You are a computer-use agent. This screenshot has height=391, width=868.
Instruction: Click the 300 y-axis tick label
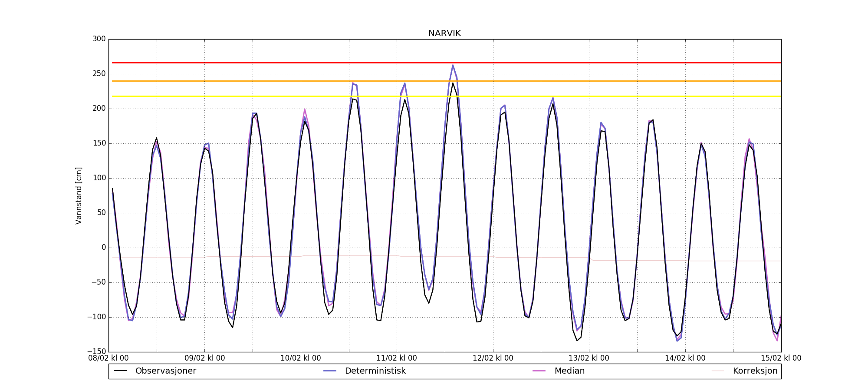(x=99, y=39)
